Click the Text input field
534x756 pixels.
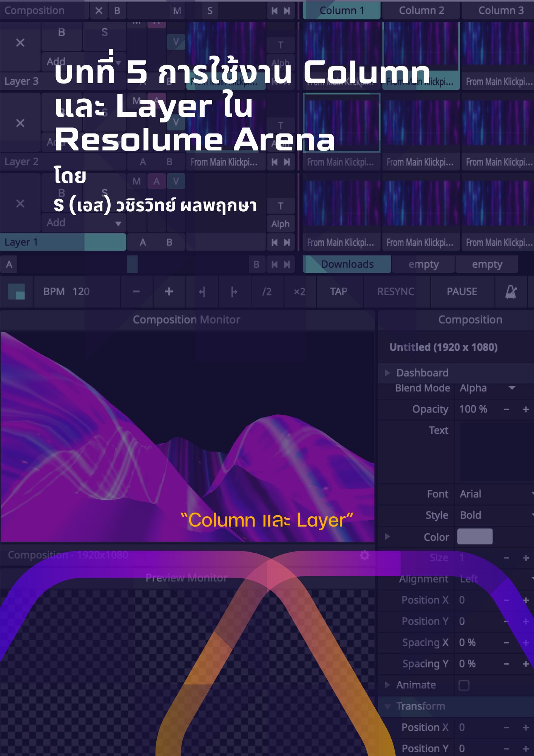point(497,451)
